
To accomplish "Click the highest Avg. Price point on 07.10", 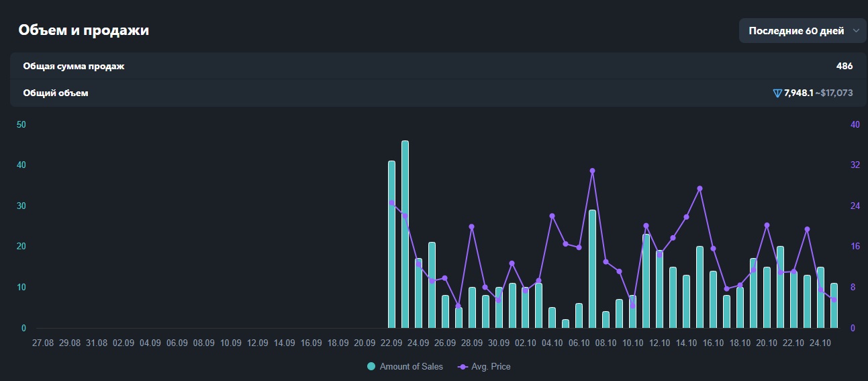I will (x=592, y=171).
